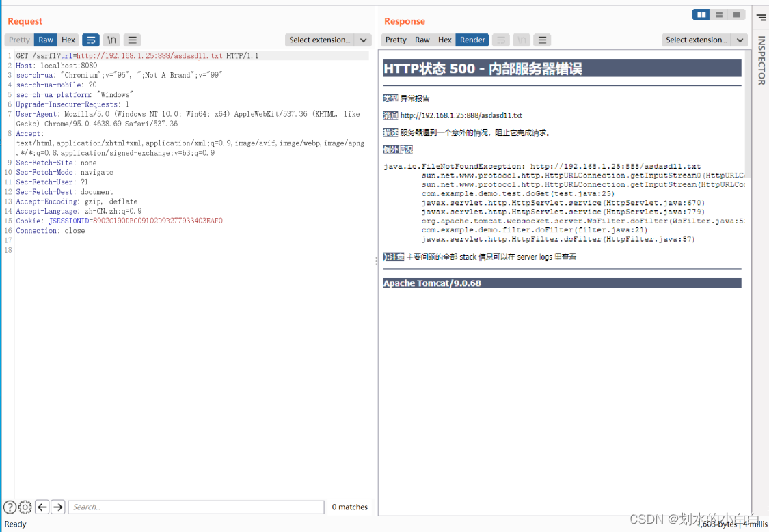This screenshot has width=769, height=532.
Task: Open the Inspector panel options icon
Action: [761, 18]
